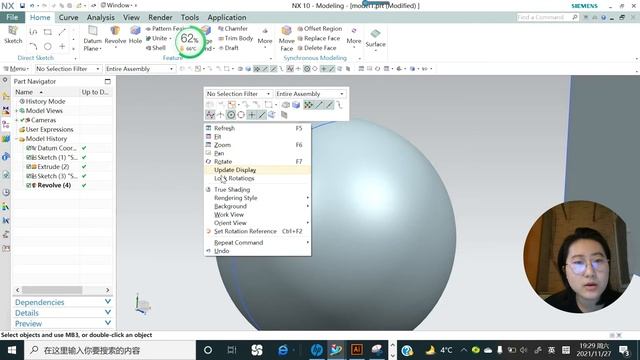Expand the Dependencies panel
640x360 pixels.
(62, 302)
